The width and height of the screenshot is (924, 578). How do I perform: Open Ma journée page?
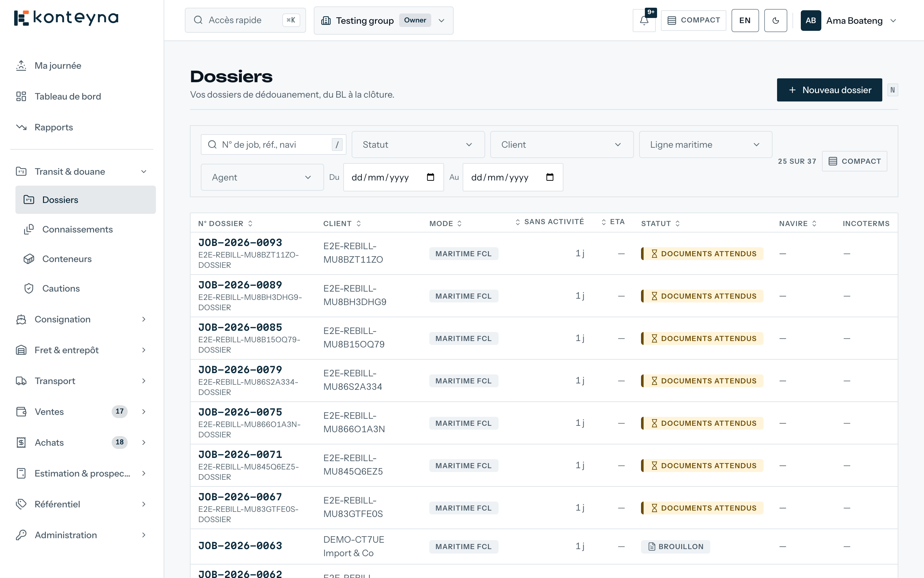[58, 66]
